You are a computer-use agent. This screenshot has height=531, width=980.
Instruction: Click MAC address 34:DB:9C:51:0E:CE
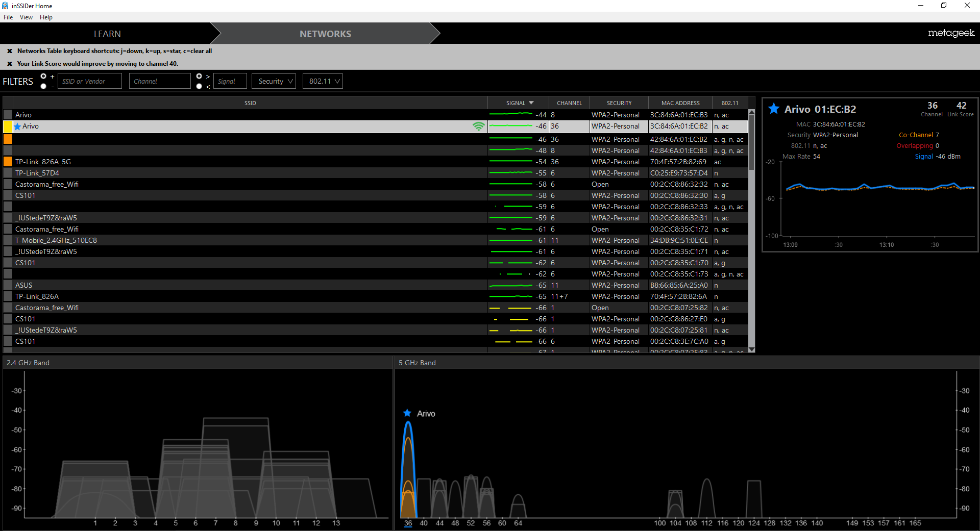pyautogui.click(x=679, y=240)
